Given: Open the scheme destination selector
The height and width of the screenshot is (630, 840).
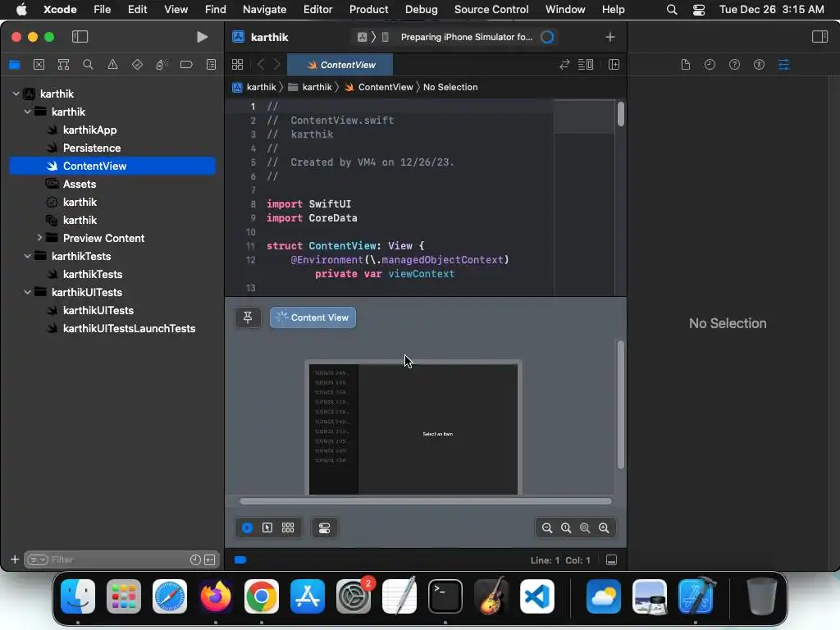Looking at the screenshot, I should click(x=385, y=37).
